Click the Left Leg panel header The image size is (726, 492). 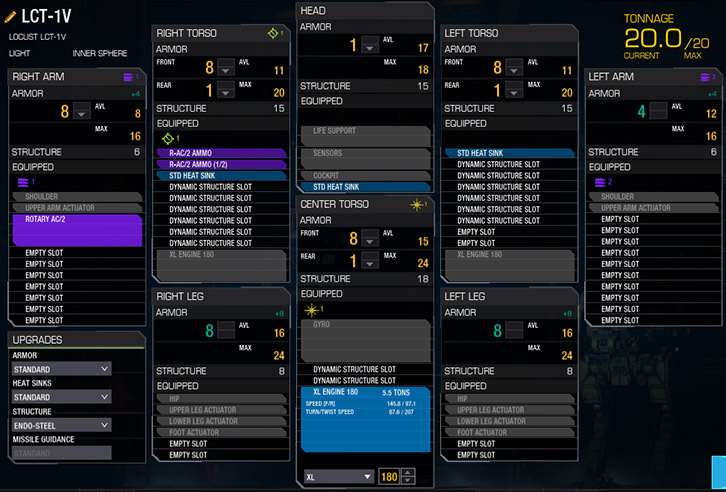508,296
